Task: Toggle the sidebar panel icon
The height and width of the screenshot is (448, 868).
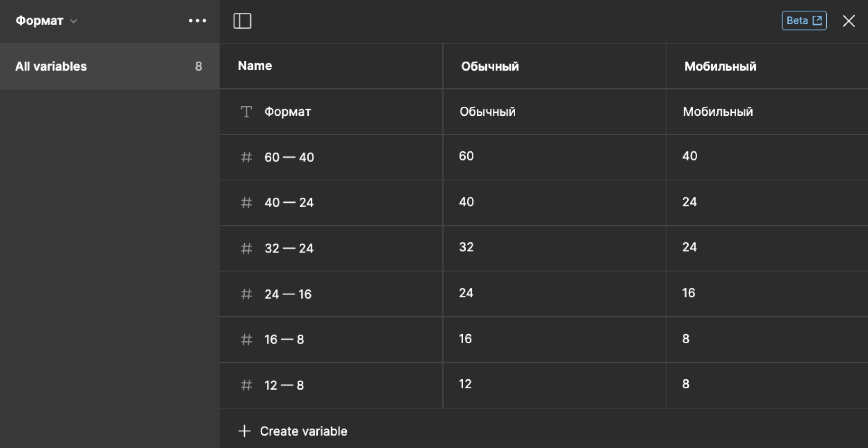Action: pyautogui.click(x=242, y=21)
